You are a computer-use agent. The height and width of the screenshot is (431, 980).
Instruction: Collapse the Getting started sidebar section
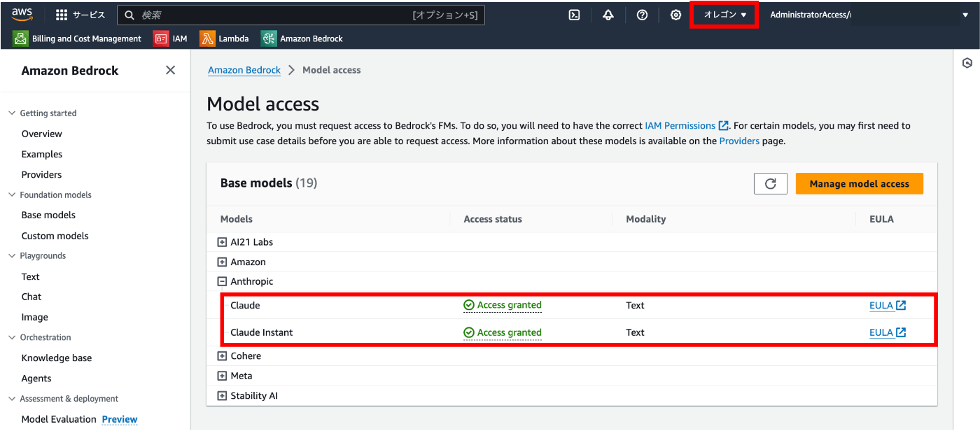[12, 113]
